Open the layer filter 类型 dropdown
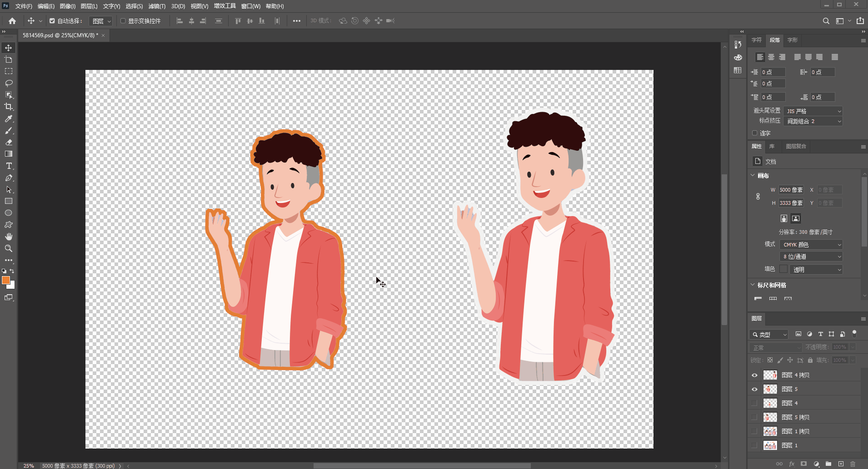 pos(768,334)
